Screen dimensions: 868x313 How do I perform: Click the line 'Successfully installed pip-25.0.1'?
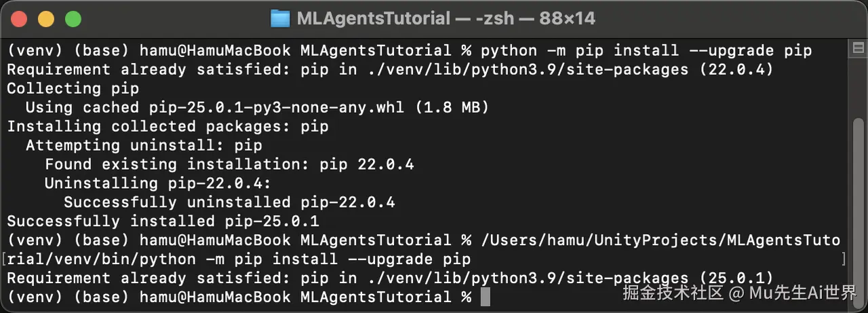[x=163, y=221]
